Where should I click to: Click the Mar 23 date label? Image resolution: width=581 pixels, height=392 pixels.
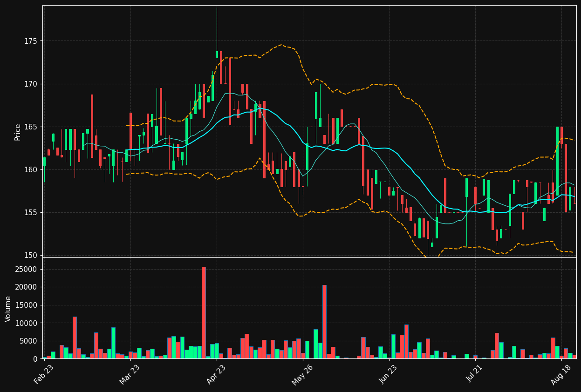pyautogui.click(x=130, y=375)
